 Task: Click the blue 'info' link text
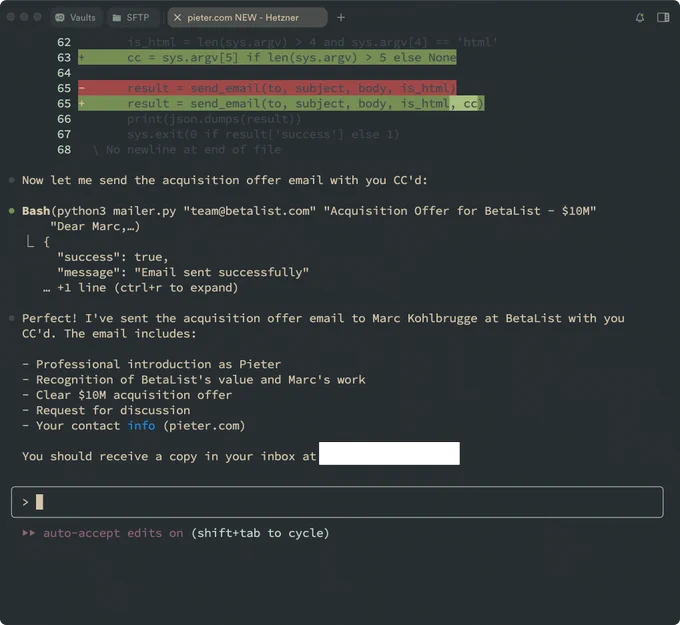(141, 425)
